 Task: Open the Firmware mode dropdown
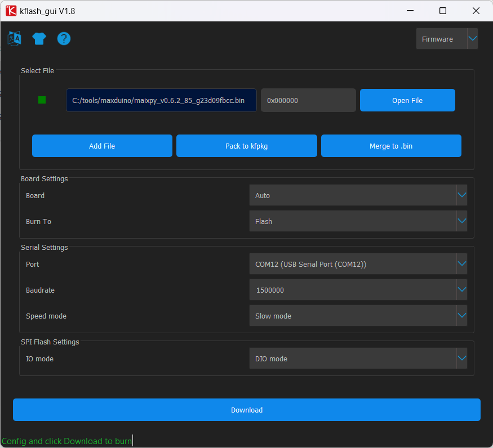(x=447, y=39)
